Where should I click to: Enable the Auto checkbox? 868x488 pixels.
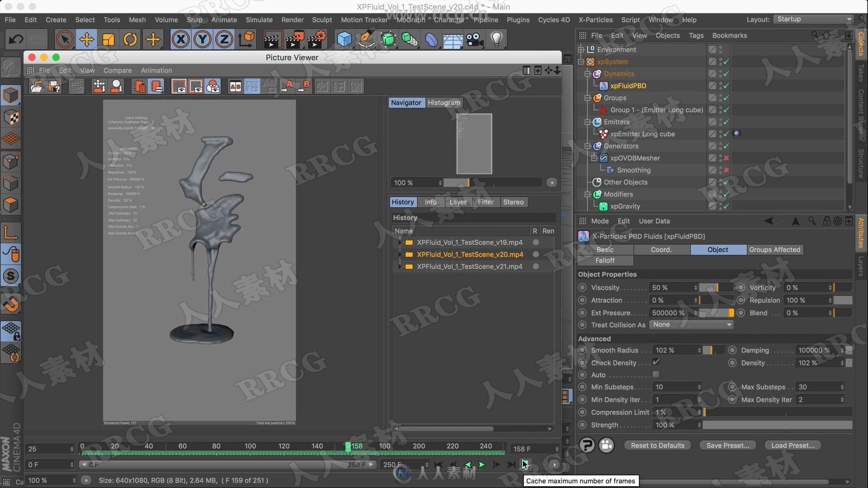(x=656, y=375)
